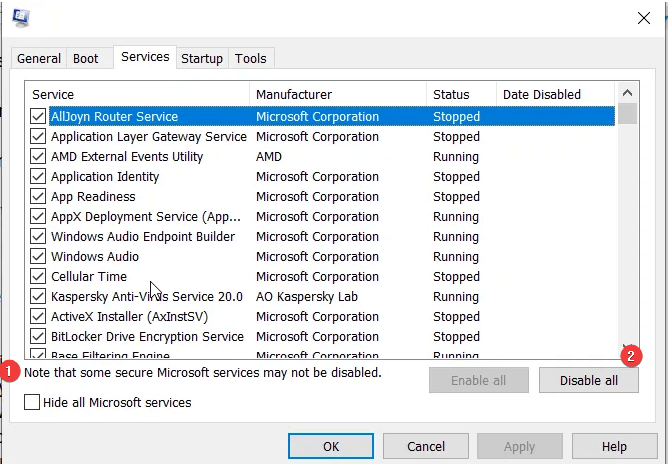The height and width of the screenshot is (465, 668).
Task: Click the scroll up arrow of services list
Action: (627, 94)
